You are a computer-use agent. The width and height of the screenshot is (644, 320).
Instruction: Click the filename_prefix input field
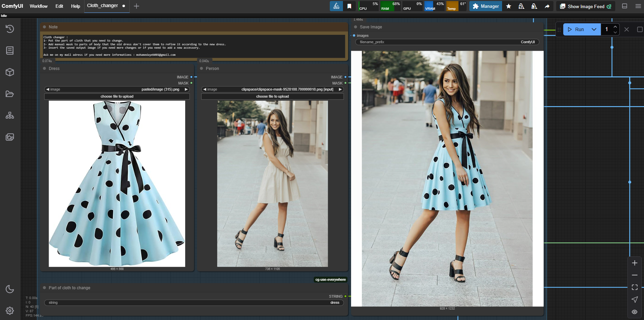447,42
